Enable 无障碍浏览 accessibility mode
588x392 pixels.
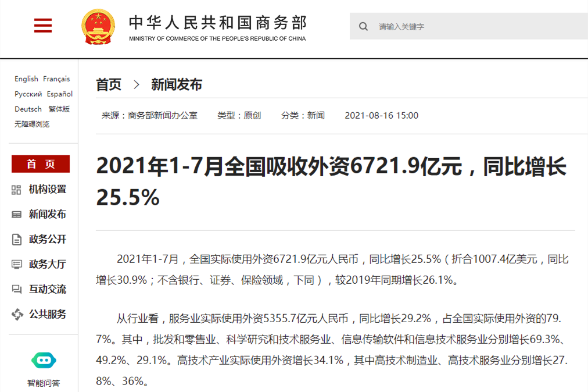(32, 124)
